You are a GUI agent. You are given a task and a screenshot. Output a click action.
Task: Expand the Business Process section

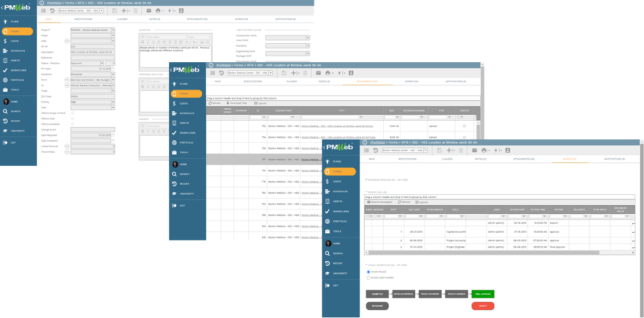point(367,180)
